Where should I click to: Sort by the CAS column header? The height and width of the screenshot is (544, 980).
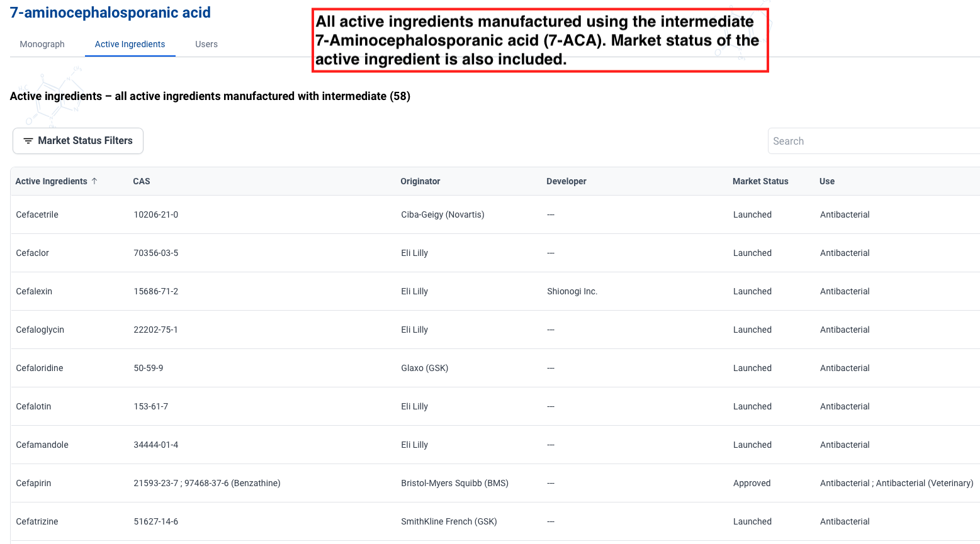(x=142, y=181)
